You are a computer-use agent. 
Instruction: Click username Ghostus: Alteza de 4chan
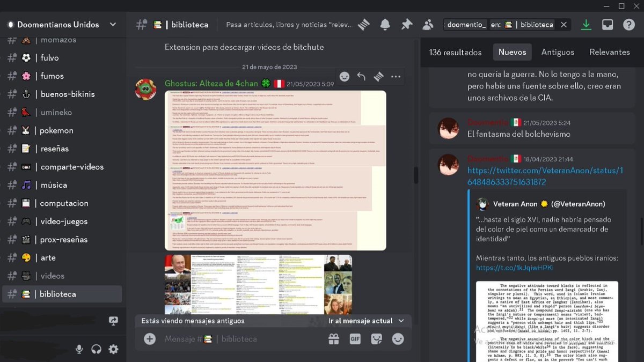pos(213,84)
